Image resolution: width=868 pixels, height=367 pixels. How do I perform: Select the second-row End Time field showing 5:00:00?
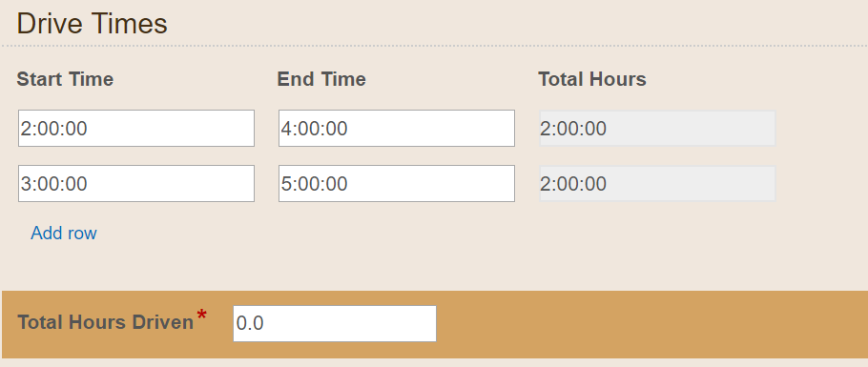pyautogui.click(x=397, y=183)
